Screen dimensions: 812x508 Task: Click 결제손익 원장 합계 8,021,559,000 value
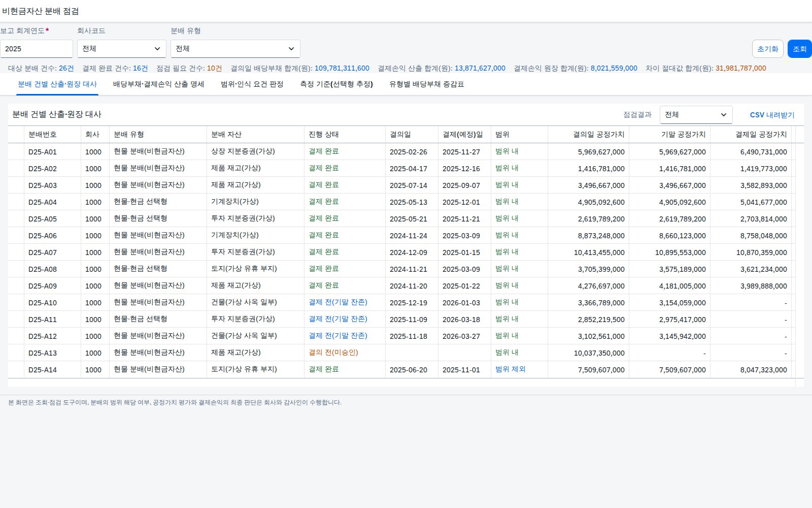pyautogui.click(x=614, y=68)
